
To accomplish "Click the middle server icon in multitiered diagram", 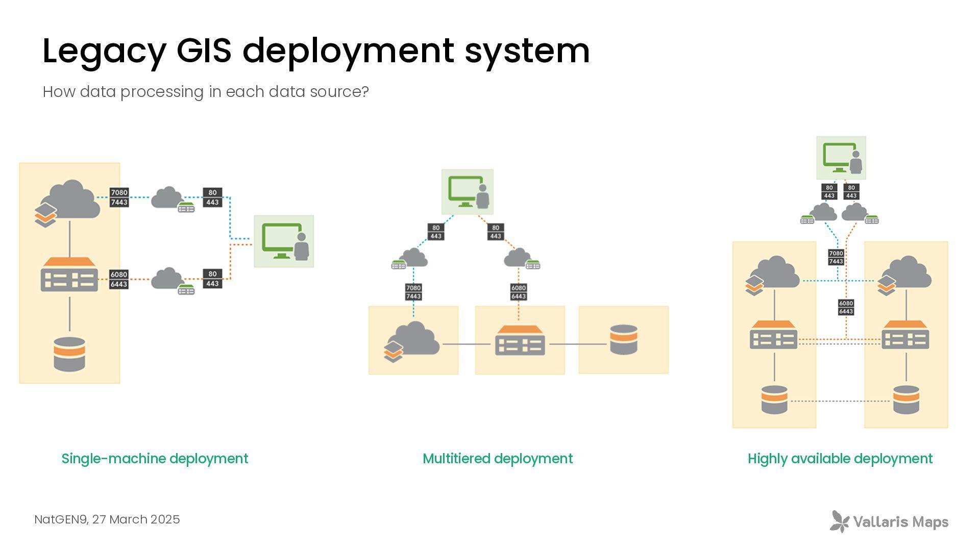I will click(520, 340).
